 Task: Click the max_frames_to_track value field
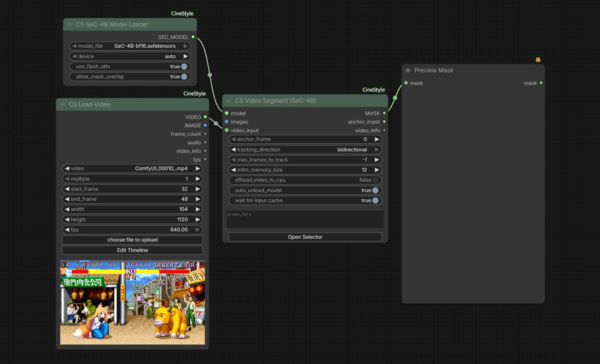(x=305, y=160)
